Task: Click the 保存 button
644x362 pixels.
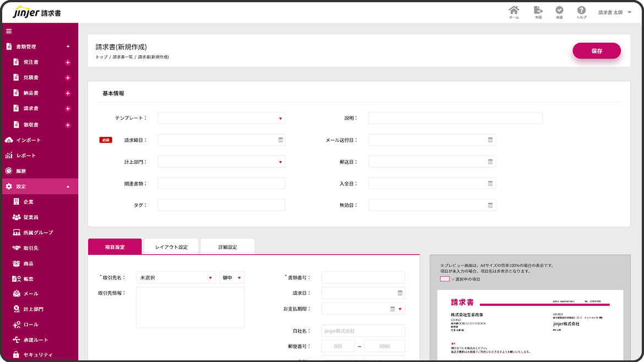Action: [597, 51]
